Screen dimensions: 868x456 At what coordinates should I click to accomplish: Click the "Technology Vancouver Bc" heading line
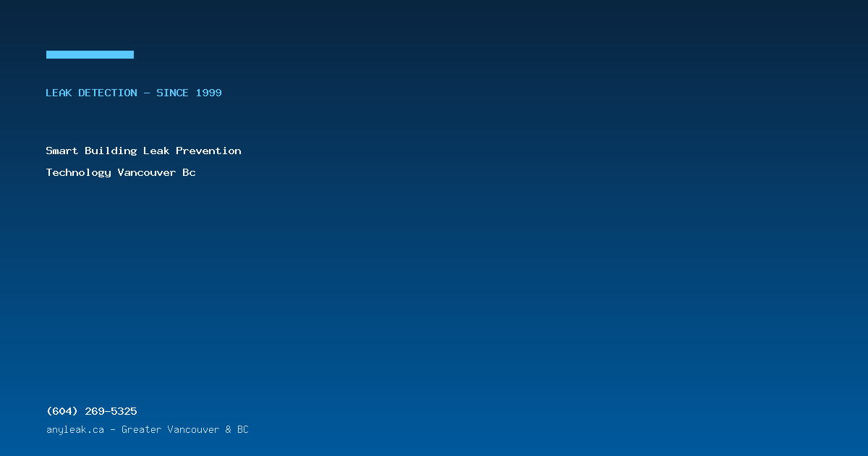pyautogui.click(x=121, y=172)
